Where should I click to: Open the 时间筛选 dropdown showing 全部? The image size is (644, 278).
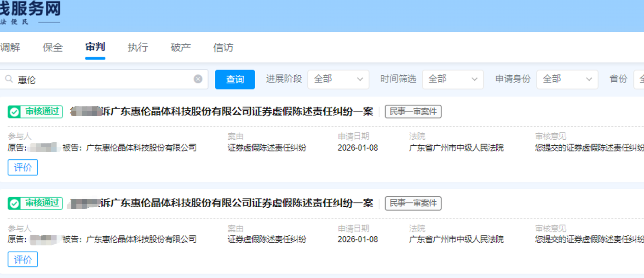(x=453, y=79)
